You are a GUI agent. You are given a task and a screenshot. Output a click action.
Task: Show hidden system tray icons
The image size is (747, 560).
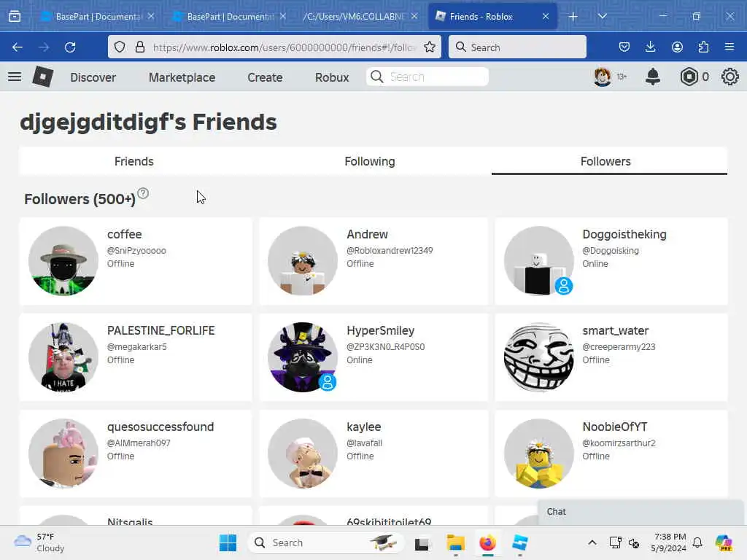click(592, 542)
